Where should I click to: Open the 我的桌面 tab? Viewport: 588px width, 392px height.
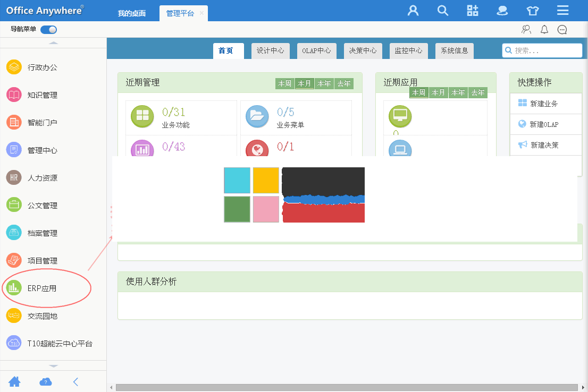[132, 14]
